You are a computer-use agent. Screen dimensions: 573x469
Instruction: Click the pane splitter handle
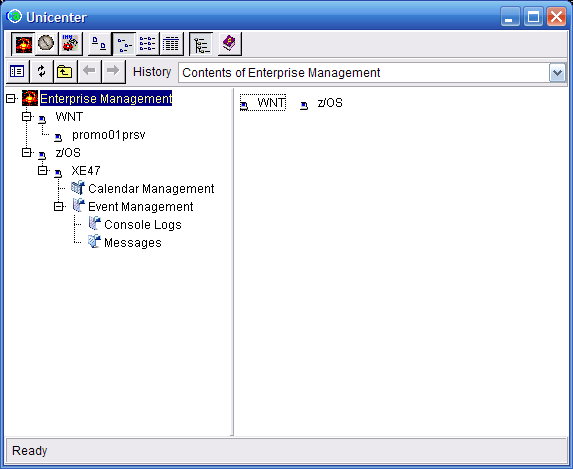click(232, 262)
